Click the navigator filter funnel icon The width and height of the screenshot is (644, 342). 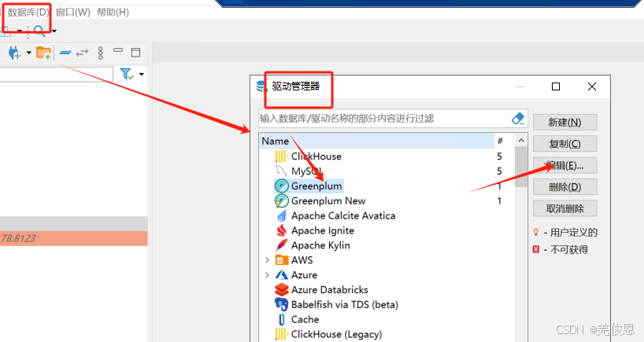click(x=127, y=74)
